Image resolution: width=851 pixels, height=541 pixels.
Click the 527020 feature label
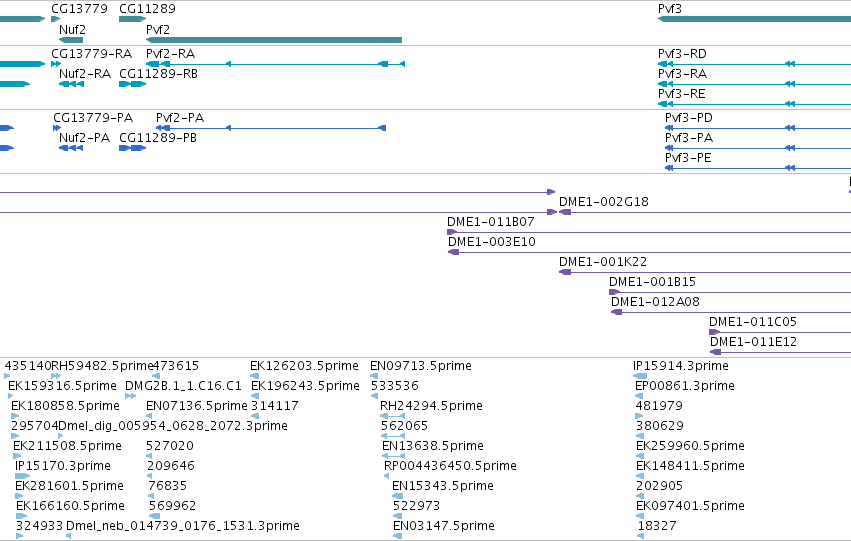click(170, 447)
